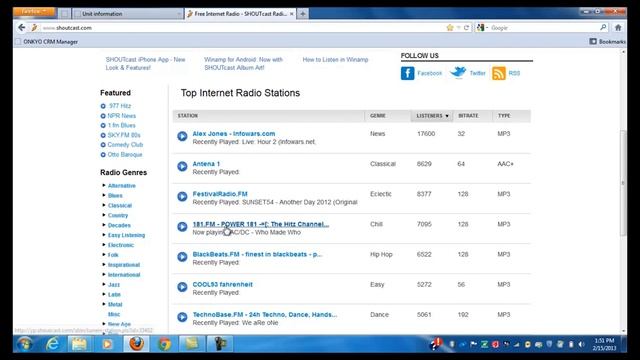
Task: Open search engine selector dropdown
Action: pos(482,28)
